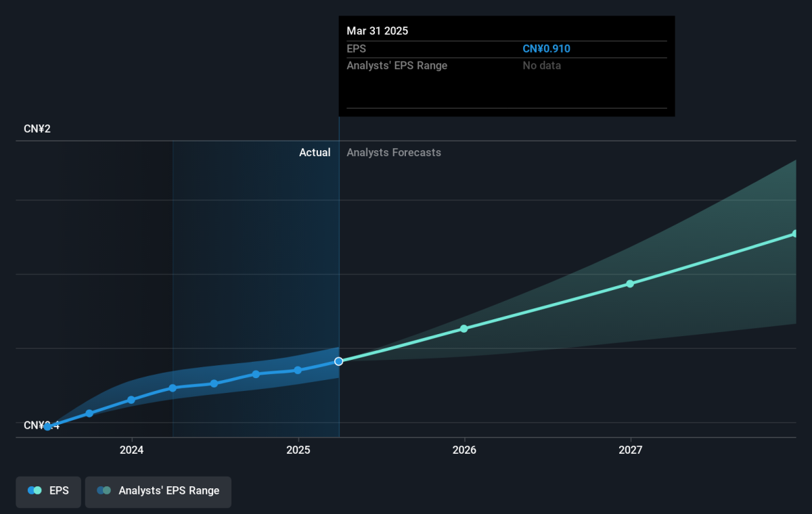Click the Analysts' EPS Range legend dots
Viewport: 812px width, 514px height.
tap(104, 491)
